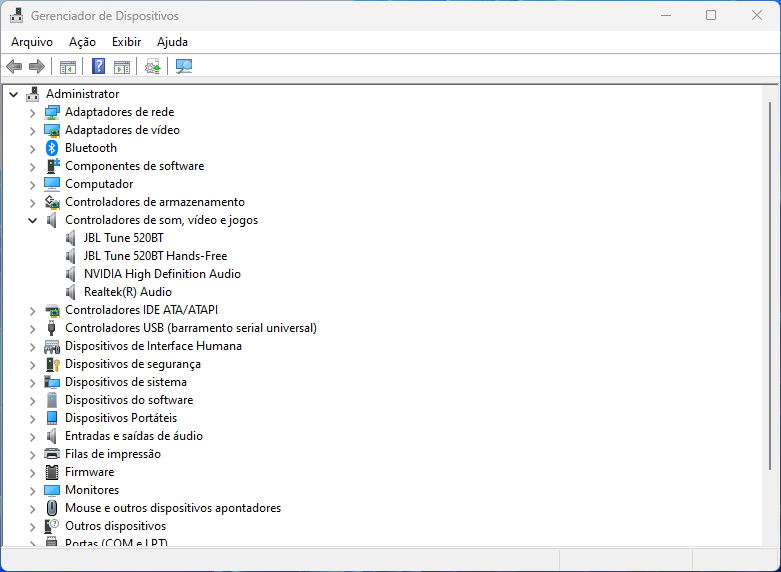Click the NVIDIA High Definition Audio speaker icon

(x=71, y=274)
